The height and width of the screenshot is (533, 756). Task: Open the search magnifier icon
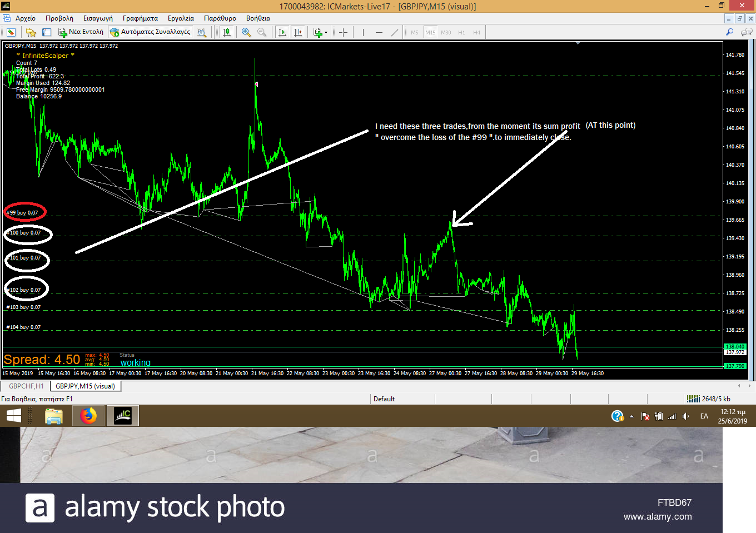point(730,32)
